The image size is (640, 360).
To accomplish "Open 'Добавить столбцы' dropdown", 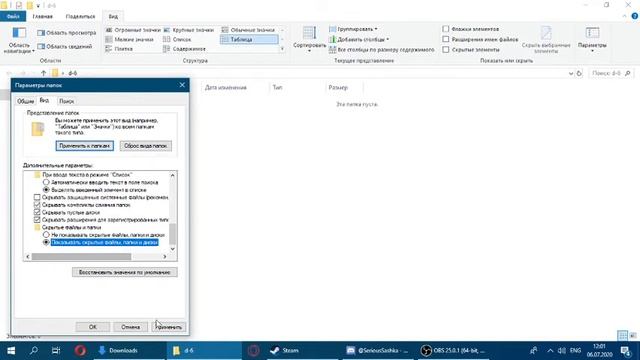I will (x=359, y=39).
